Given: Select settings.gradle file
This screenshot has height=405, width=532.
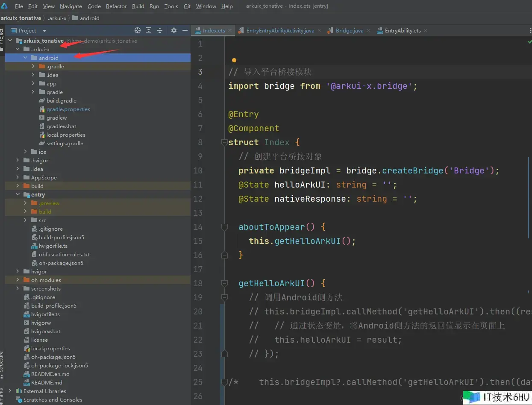Looking at the screenshot, I should point(65,143).
